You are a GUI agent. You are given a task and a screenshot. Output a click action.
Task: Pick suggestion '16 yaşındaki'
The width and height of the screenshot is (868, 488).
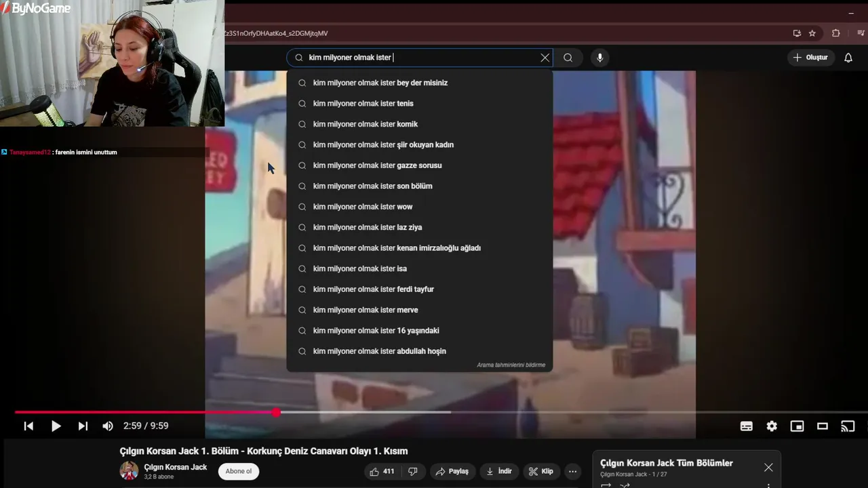pos(419,331)
